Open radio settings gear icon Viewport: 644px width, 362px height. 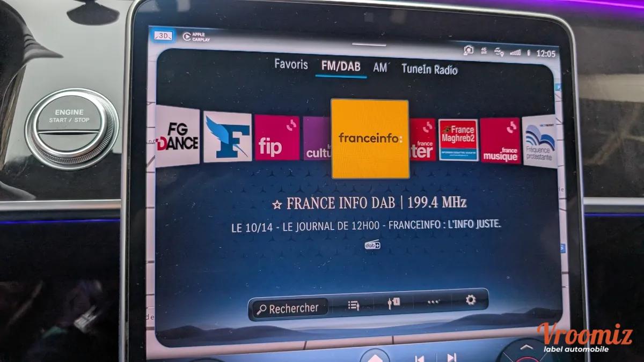[x=471, y=300]
